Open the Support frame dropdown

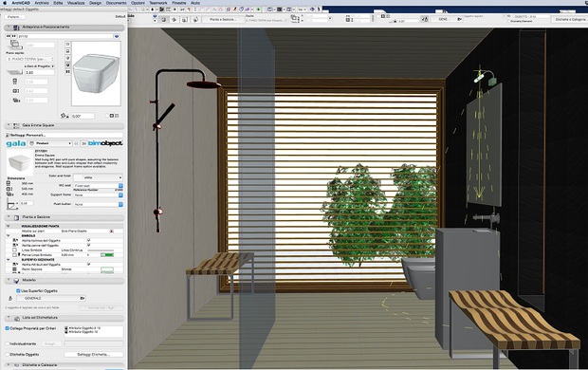98,195
